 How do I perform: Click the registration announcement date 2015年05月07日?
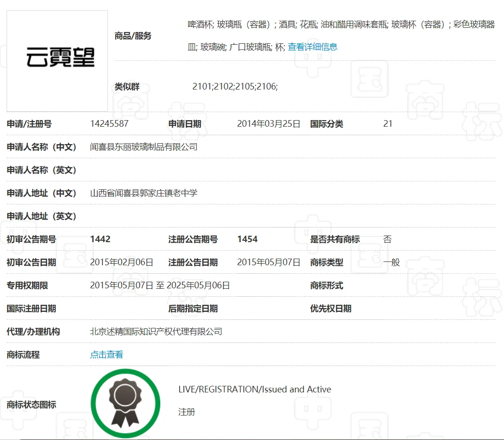click(269, 262)
